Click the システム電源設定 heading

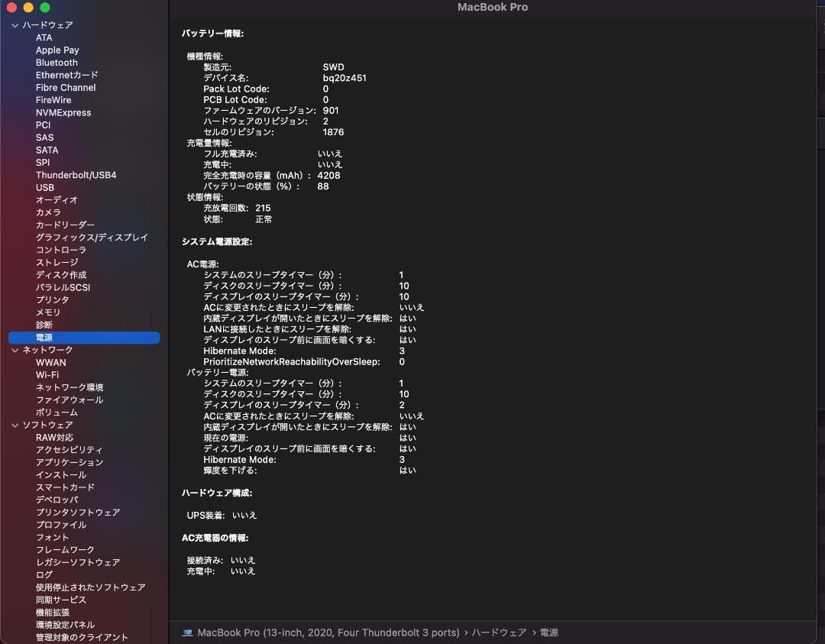pos(217,242)
